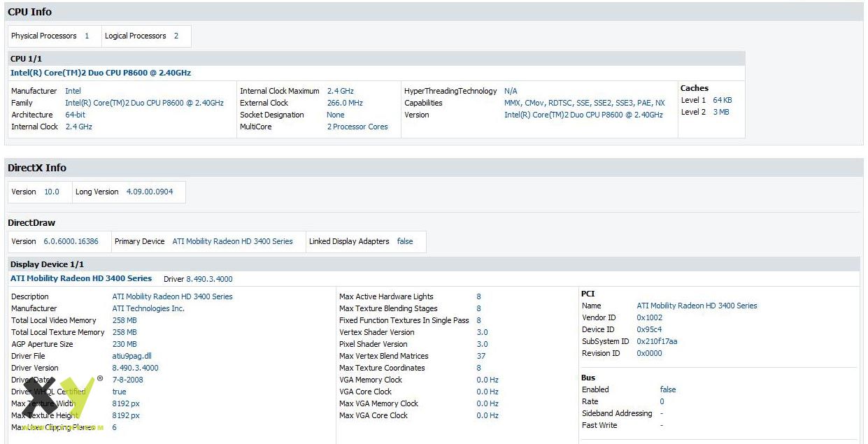This screenshot has width=868, height=444.
Task: Click the Level 1 cache value "64 KB"
Action: coord(723,100)
